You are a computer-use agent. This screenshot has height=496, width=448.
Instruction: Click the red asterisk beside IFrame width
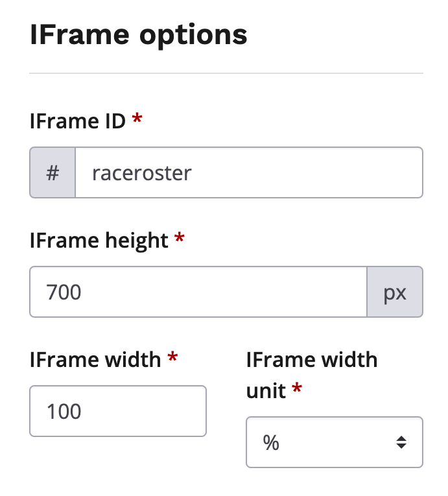(x=172, y=358)
